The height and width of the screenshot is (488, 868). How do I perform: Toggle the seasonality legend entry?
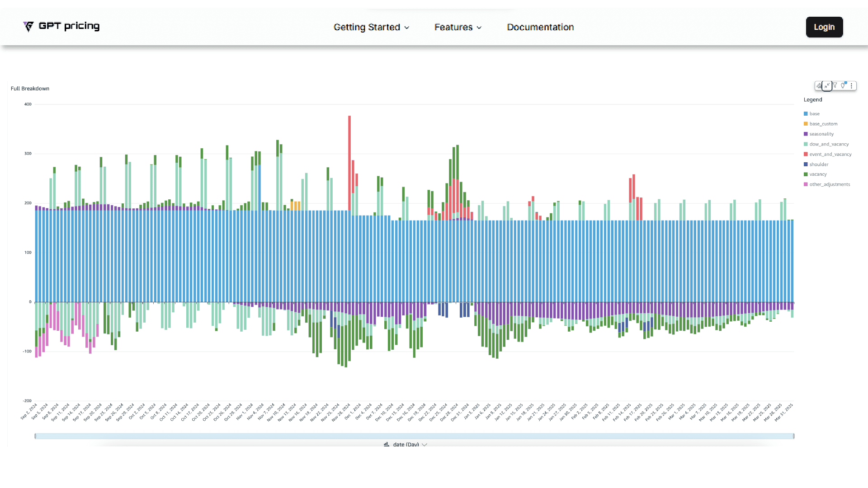click(x=821, y=134)
